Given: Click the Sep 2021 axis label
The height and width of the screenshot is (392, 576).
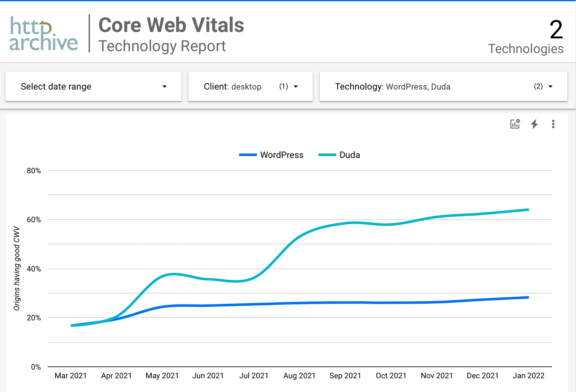Looking at the screenshot, I should (345, 375).
